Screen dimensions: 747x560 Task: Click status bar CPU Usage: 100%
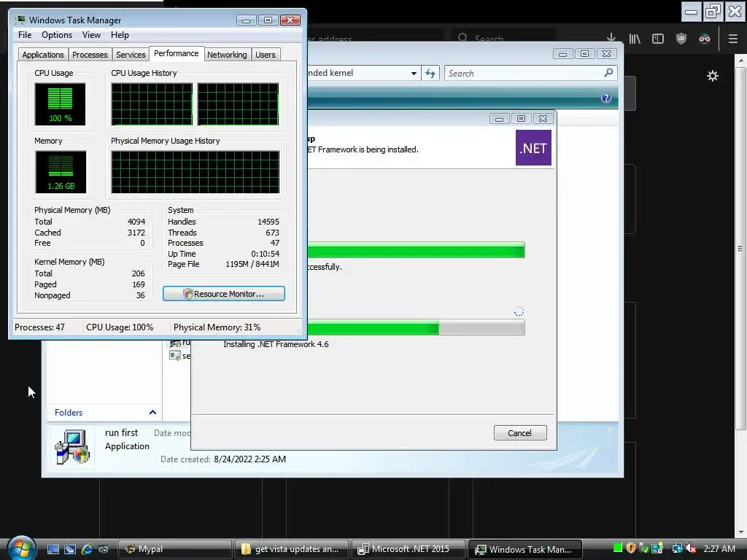tap(120, 327)
